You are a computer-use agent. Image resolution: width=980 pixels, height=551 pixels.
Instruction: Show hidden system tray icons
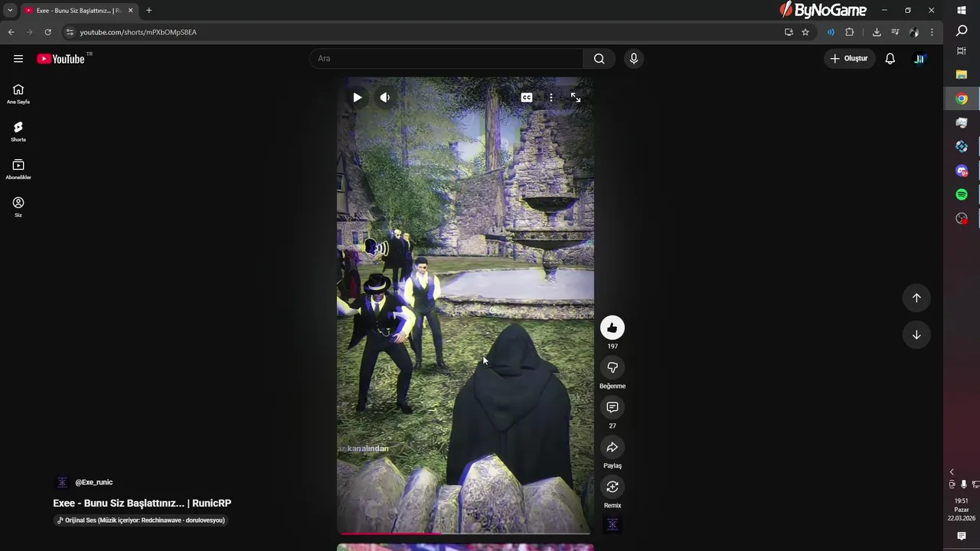[952, 472]
